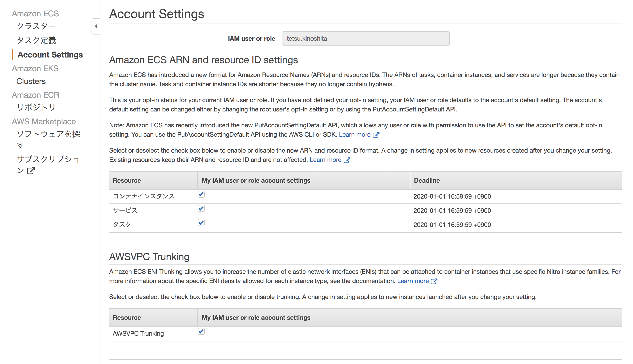Open タスク定義 in the sidebar
633x364 pixels.
[36, 40]
